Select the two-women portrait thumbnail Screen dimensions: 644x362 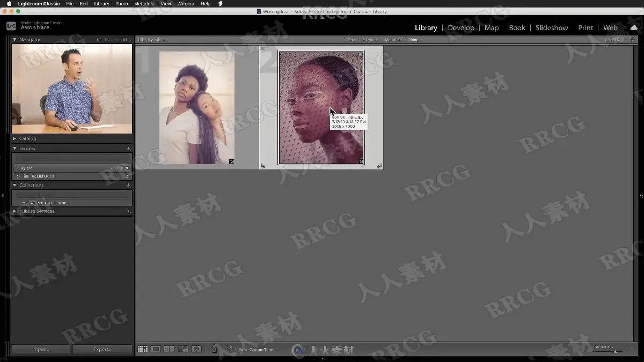[x=197, y=108]
